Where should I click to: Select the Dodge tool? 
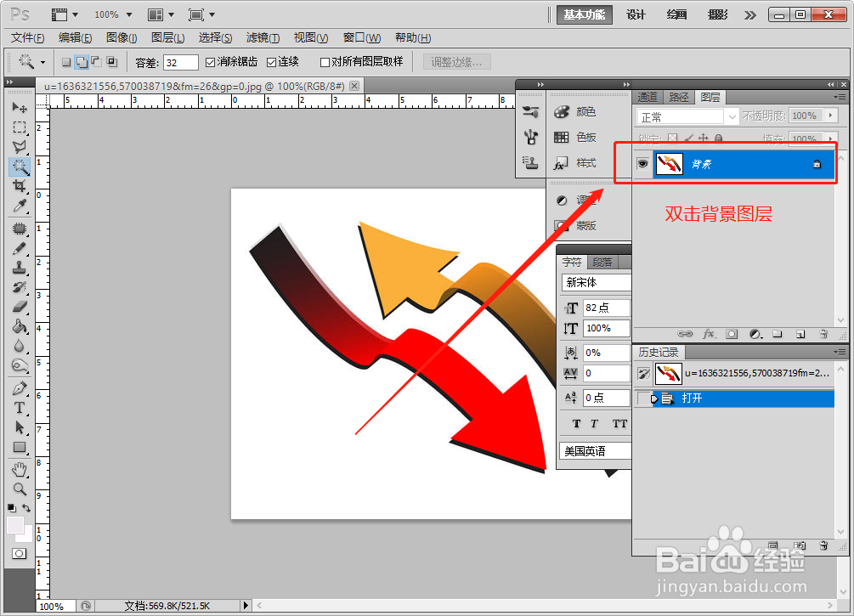[20, 365]
